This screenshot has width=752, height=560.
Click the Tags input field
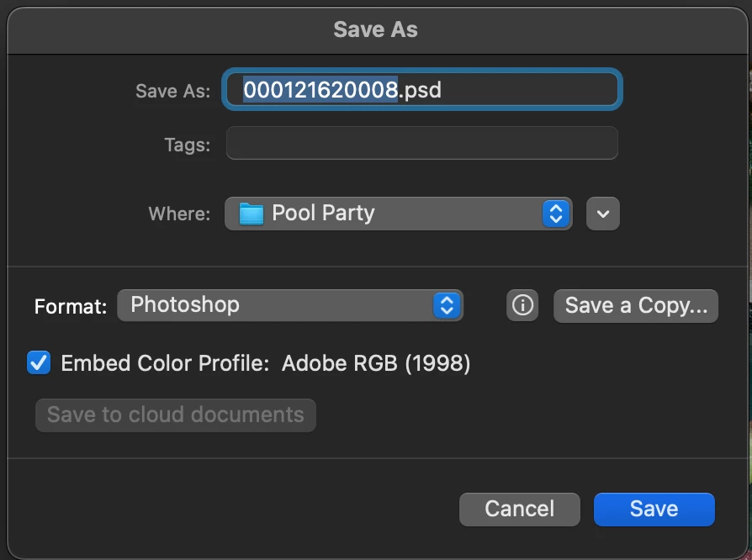[421, 143]
